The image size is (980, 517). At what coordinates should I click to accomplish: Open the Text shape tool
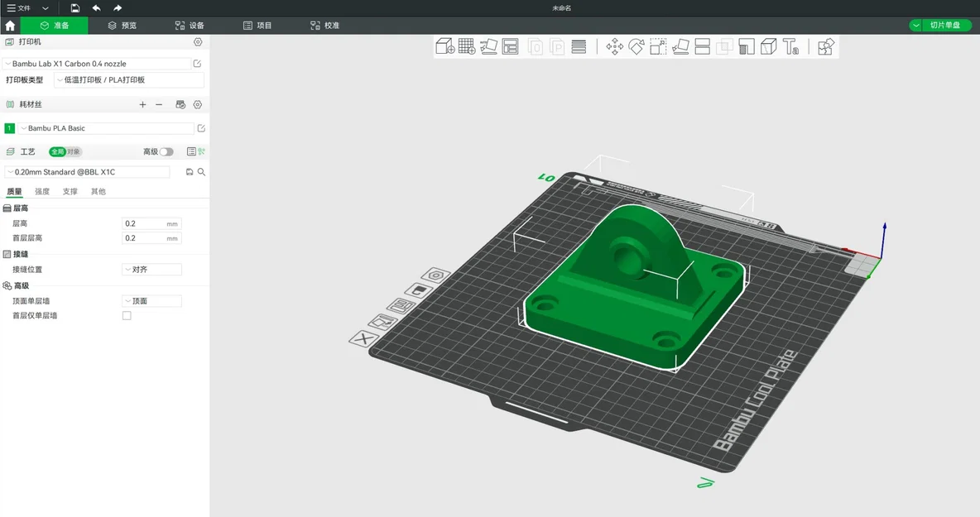[790, 46]
